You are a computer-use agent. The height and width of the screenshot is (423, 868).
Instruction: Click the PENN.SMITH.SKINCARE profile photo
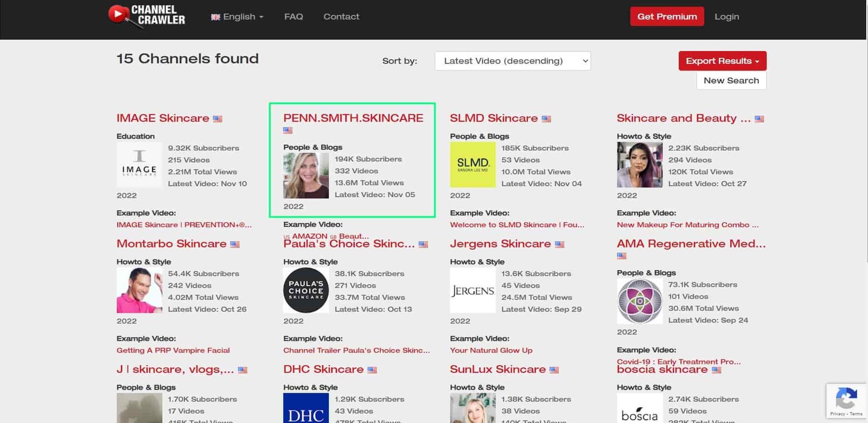pyautogui.click(x=306, y=175)
